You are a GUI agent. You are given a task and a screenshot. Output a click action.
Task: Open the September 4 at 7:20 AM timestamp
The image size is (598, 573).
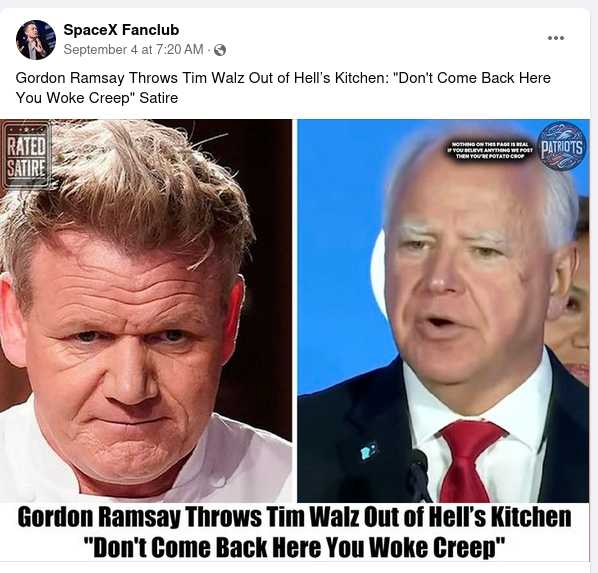click(133, 50)
